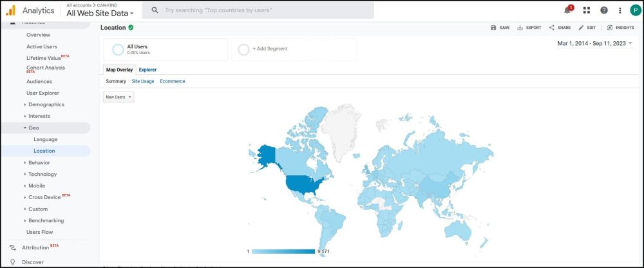Viewport: 644px width, 268px height.
Task: Open the User Explorer report
Action: coord(43,93)
